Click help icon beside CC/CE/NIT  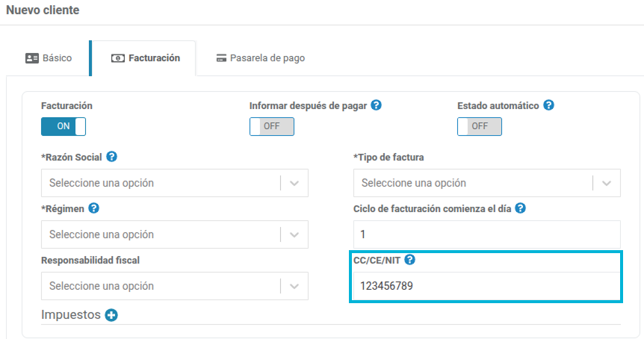pos(409,260)
